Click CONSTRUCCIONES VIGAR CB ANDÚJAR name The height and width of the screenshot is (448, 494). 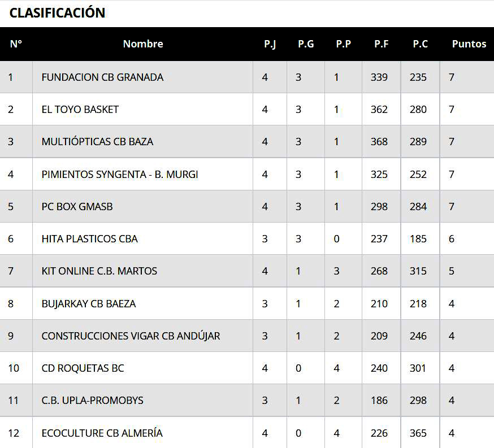[x=131, y=336]
